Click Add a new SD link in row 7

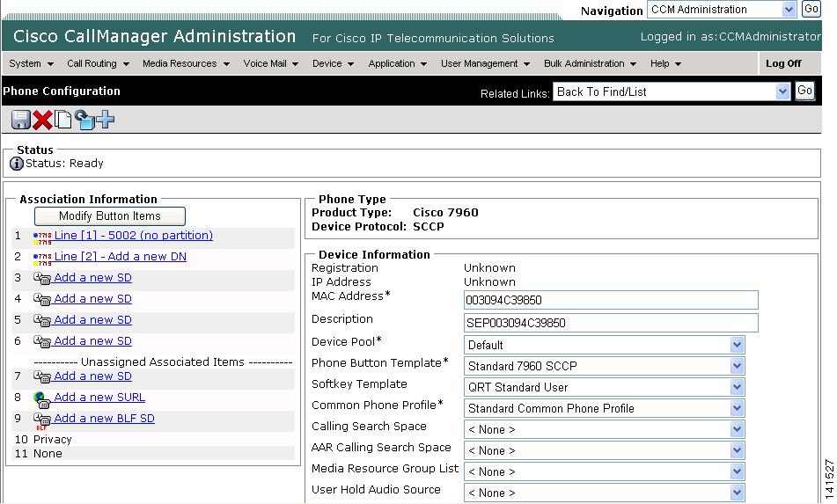pos(93,376)
